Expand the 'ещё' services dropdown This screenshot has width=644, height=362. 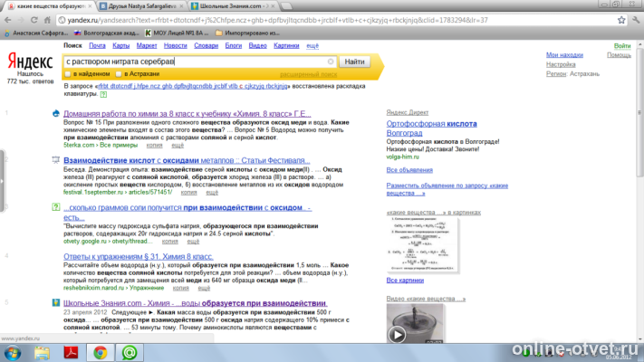coord(312,46)
